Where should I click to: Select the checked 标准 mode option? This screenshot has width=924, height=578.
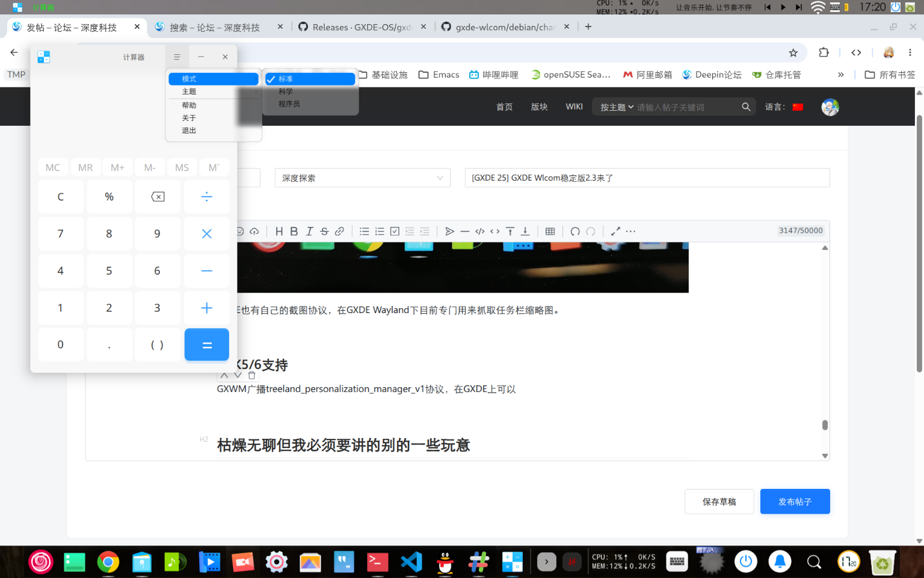point(310,79)
